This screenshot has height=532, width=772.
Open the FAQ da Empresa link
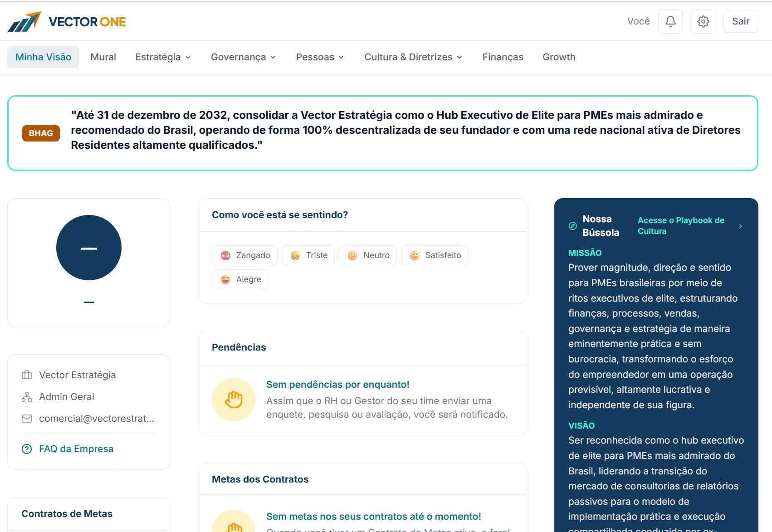(x=76, y=449)
